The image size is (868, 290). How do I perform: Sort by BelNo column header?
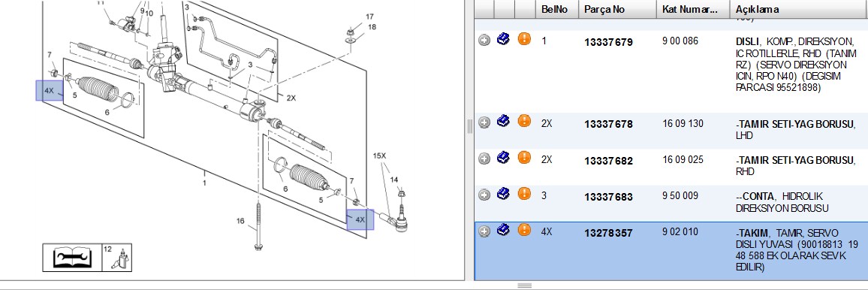(557, 10)
